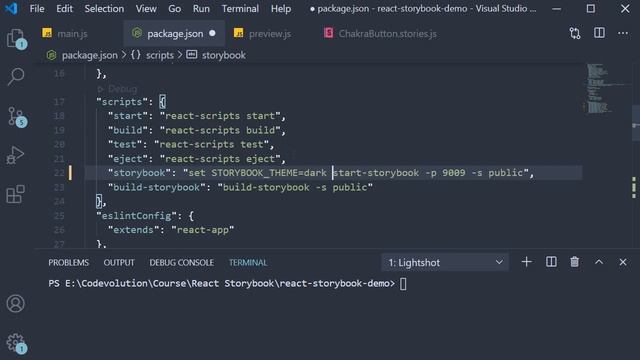
Task: Open the Selection menu
Action: pos(104,9)
